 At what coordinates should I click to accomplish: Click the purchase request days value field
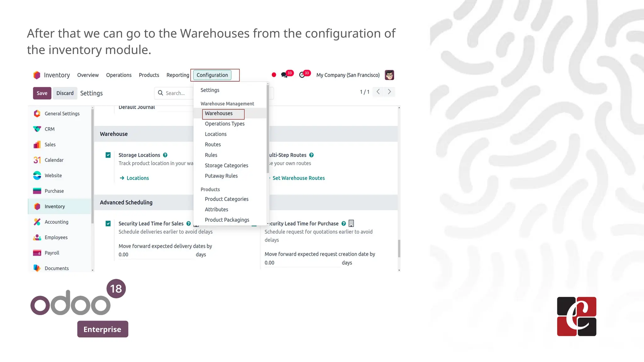pyautogui.click(x=302, y=263)
